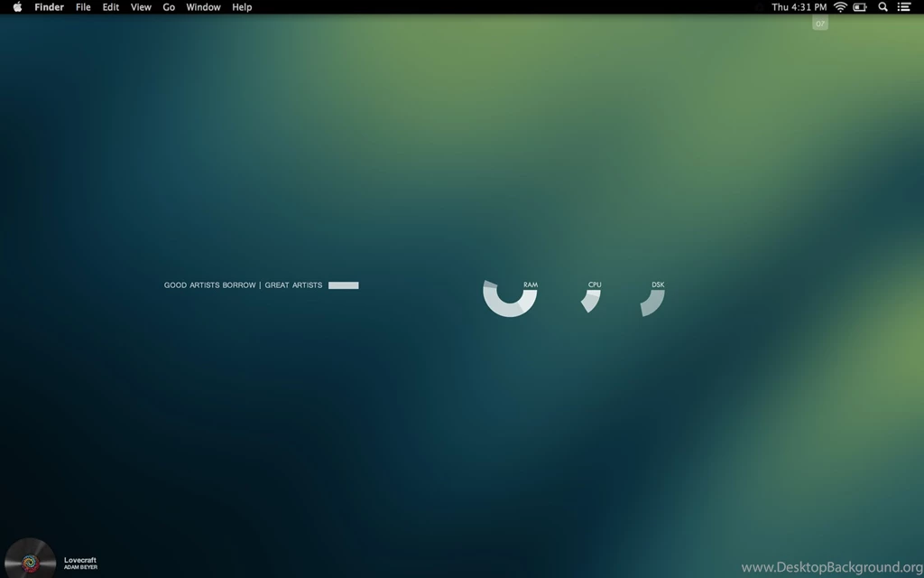Screen dimensions: 924x578
Task: Click the Edit menu item
Action: [110, 7]
